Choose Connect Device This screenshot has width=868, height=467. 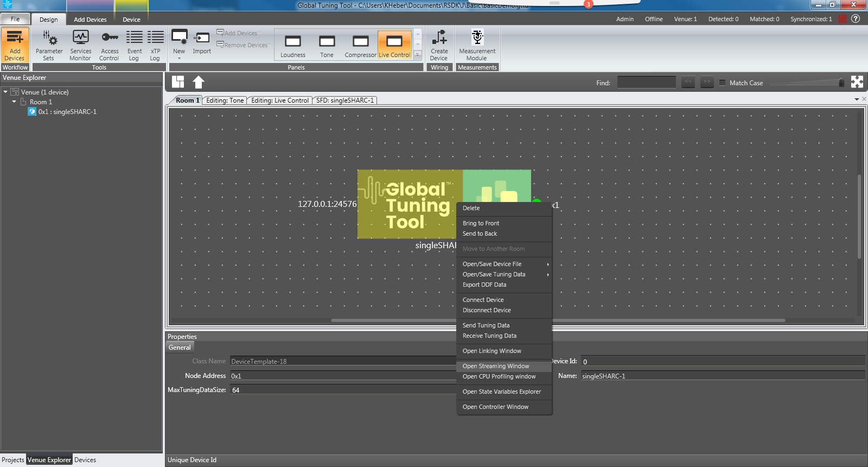505,300
